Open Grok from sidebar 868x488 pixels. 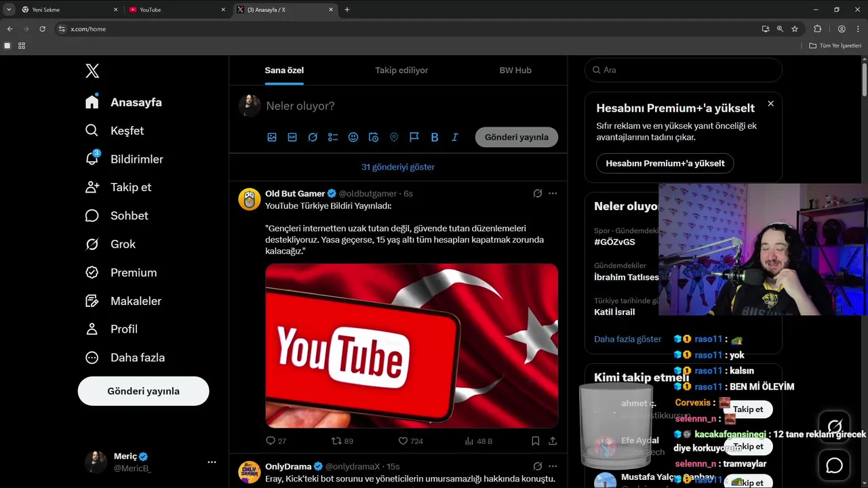[x=110, y=244]
